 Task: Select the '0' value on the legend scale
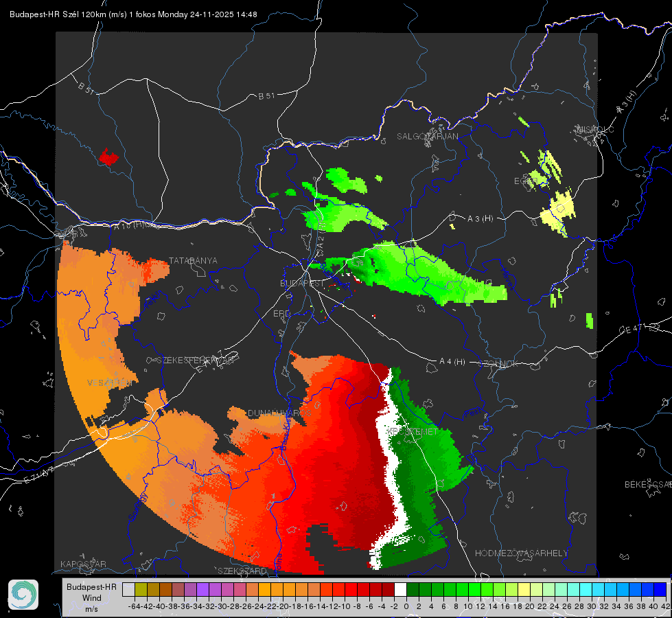coord(406,606)
